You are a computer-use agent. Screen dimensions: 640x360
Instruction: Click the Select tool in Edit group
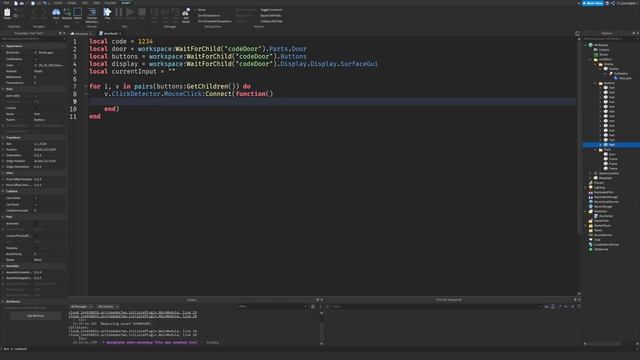78,13
